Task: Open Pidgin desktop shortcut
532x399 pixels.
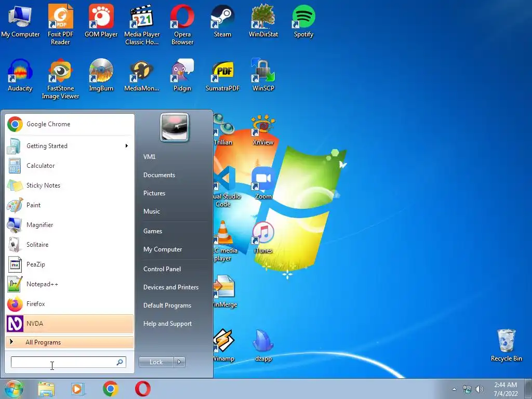Action: pos(182,75)
